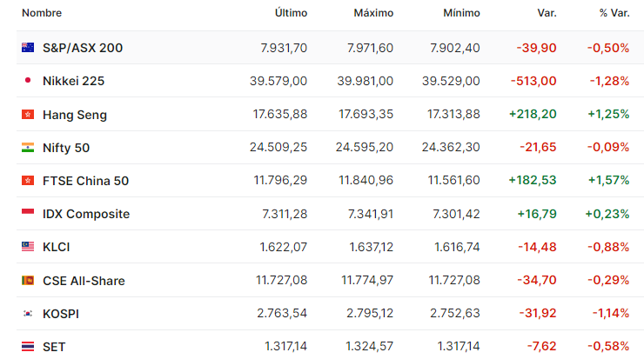Sort by the Máximo column header
This screenshot has width=644, height=359.
point(373,13)
